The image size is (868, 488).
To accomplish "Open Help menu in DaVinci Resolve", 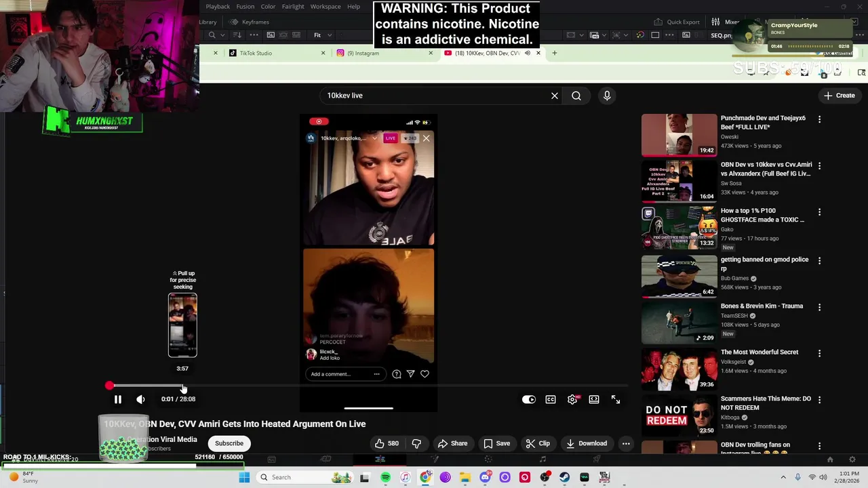I will [x=353, y=7].
